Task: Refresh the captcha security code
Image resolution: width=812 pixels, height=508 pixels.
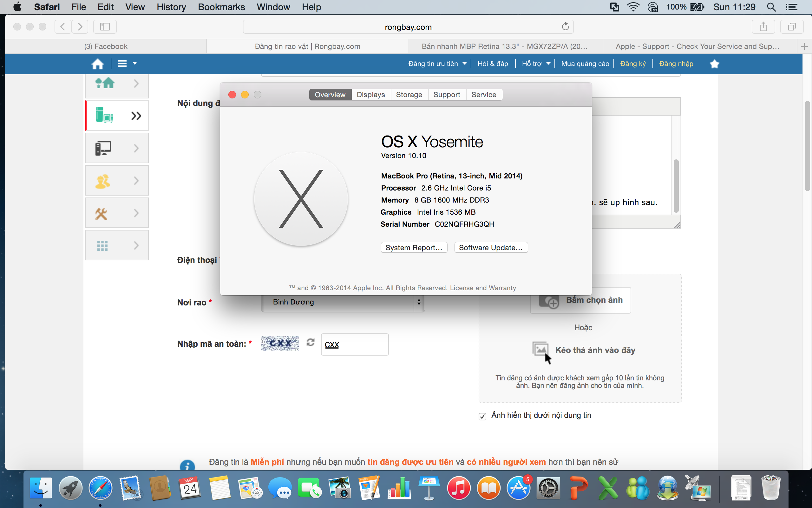Action: coord(311,342)
